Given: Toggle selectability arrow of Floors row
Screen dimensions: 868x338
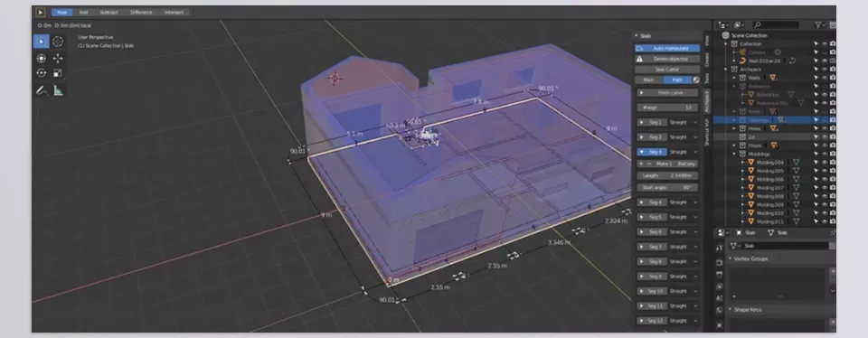Looking at the screenshot, I should click(x=816, y=146).
